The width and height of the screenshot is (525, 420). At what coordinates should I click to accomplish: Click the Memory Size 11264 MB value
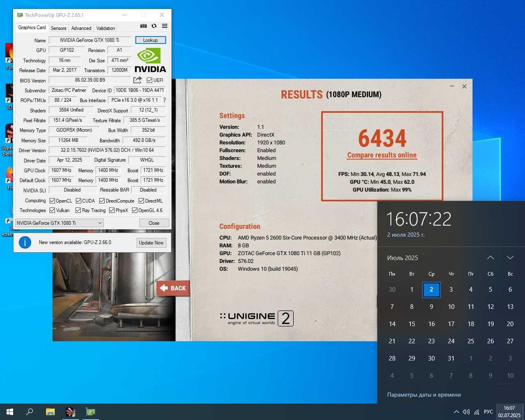click(68, 140)
